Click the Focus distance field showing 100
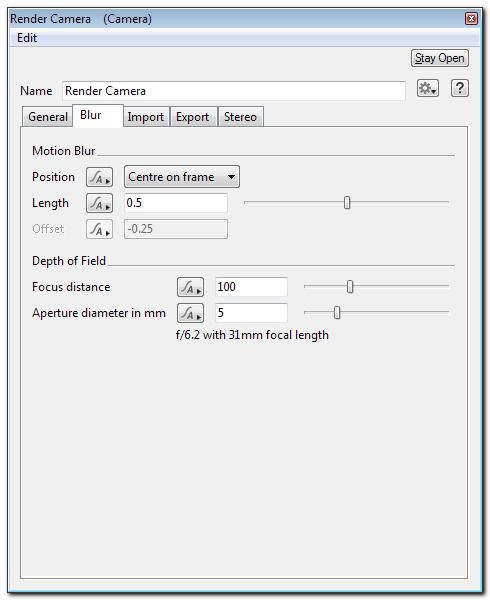The height and width of the screenshot is (600, 490). [251, 287]
